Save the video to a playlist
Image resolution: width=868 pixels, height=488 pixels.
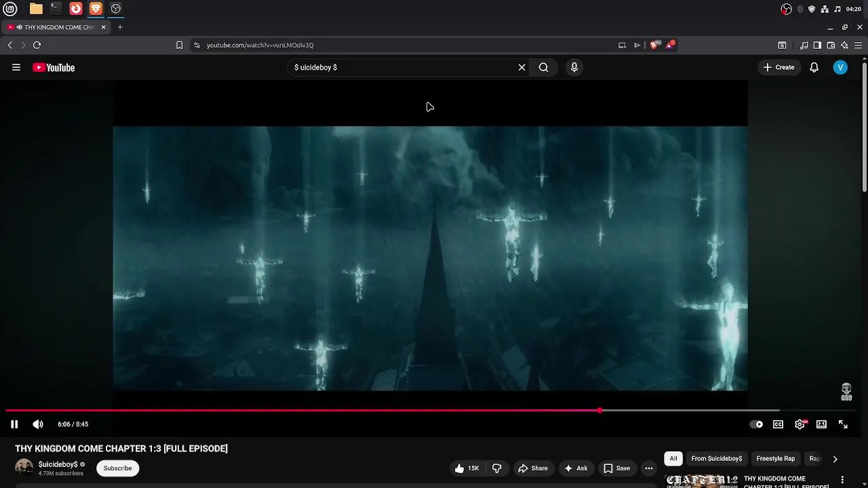pos(617,468)
